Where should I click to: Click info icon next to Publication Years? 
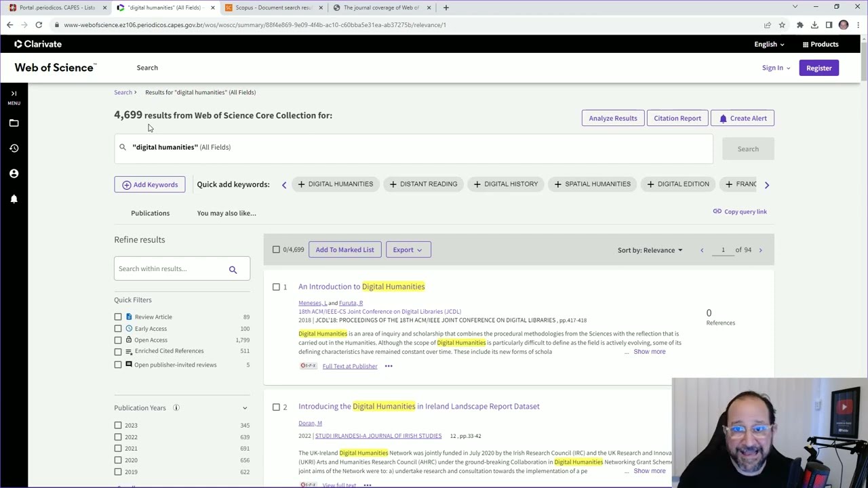tap(176, 408)
